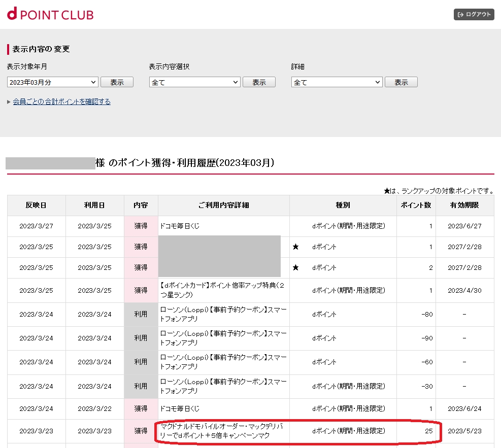
Task: Click the ご利用内容詳細 column header
Action: point(224,205)
